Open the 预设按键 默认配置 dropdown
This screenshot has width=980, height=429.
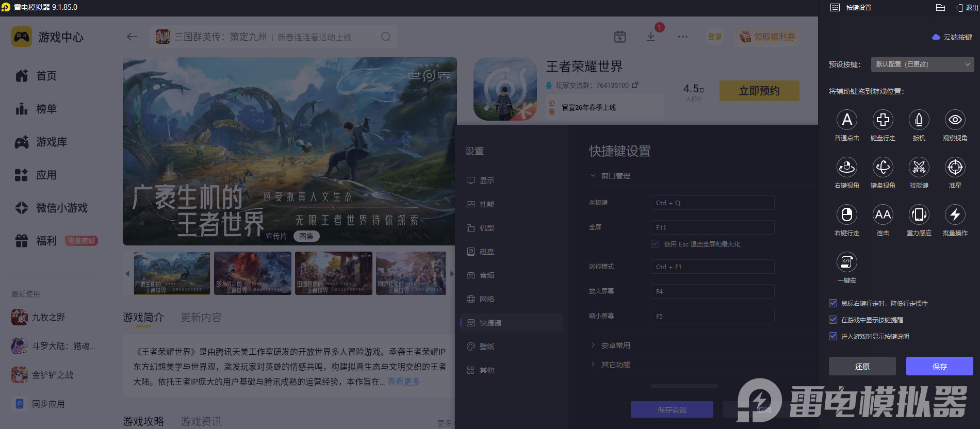(922, 64)
